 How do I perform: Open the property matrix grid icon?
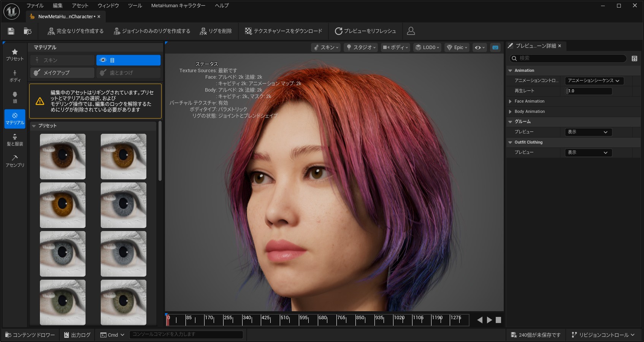point(634,59)
